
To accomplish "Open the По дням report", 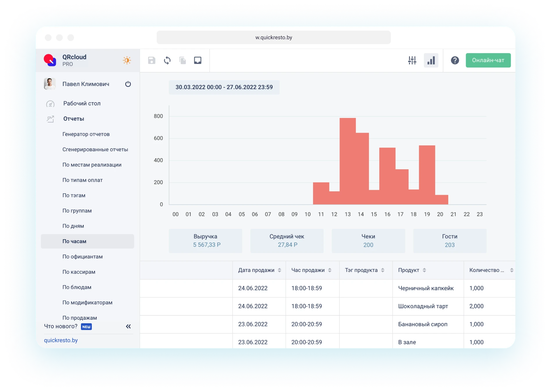I will click(x=73, y=226).
